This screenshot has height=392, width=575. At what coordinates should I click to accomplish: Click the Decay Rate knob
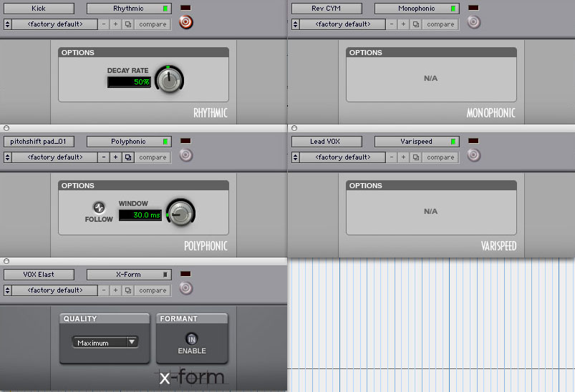coord(169,81)
